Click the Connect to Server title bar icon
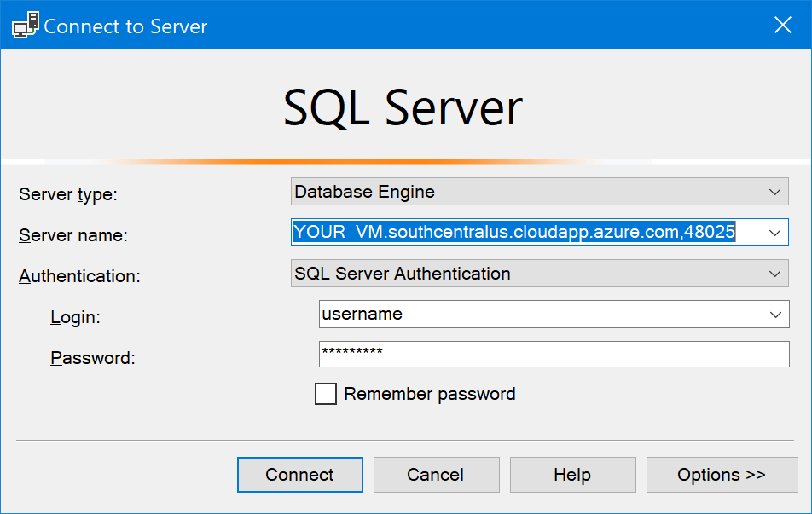This screenshot has height=514, width=812. click(23, 25)
